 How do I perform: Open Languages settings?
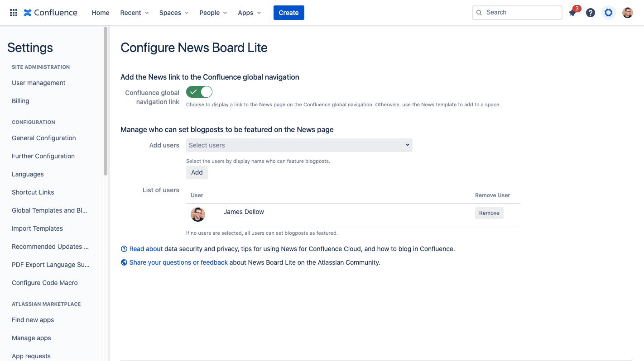click(x=28, y=174)
